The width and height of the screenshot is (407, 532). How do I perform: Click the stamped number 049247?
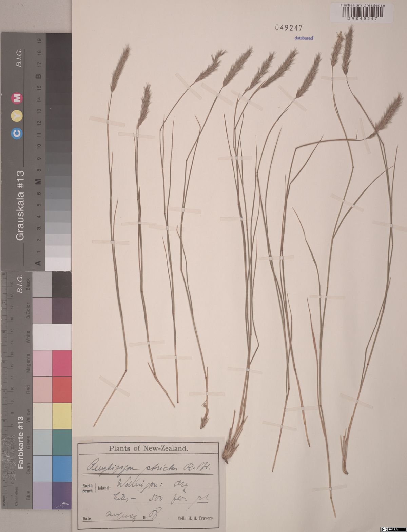289,28
